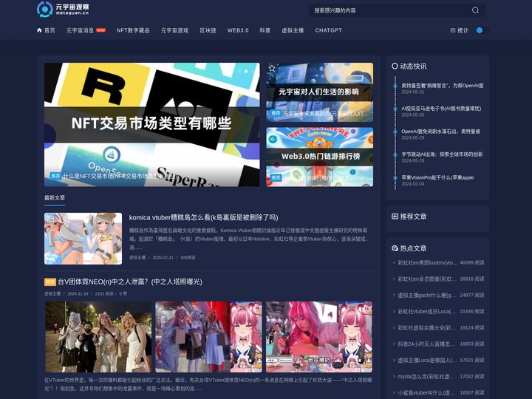532x399 pixels.
Task: Toggle the dark mode switch
Action: point(482,30)
